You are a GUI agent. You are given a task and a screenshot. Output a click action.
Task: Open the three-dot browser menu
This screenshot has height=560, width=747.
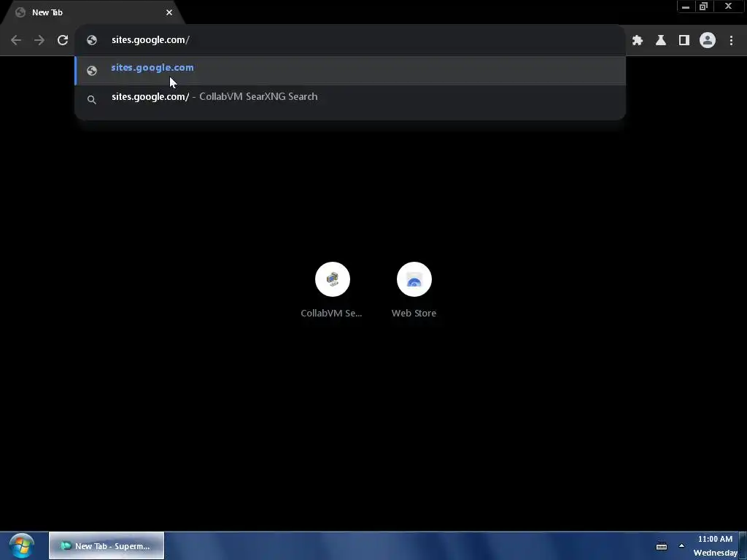pyautogui.click(x=731, y=40)
